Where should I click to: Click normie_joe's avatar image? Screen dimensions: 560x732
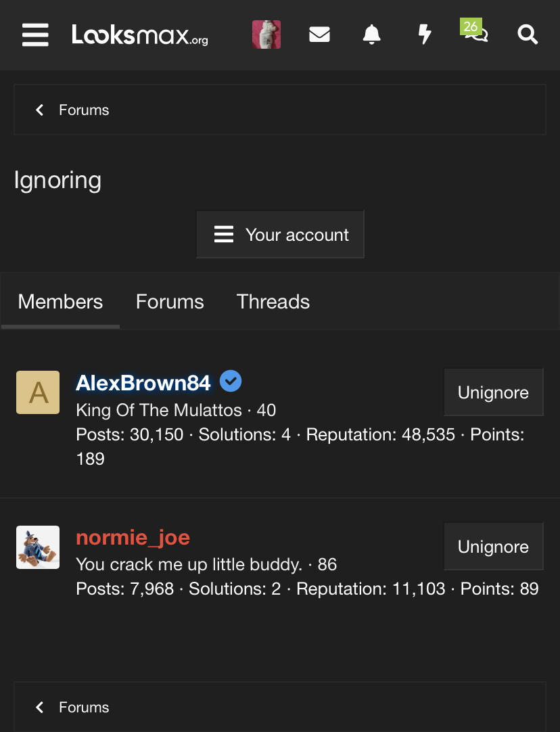38,547
